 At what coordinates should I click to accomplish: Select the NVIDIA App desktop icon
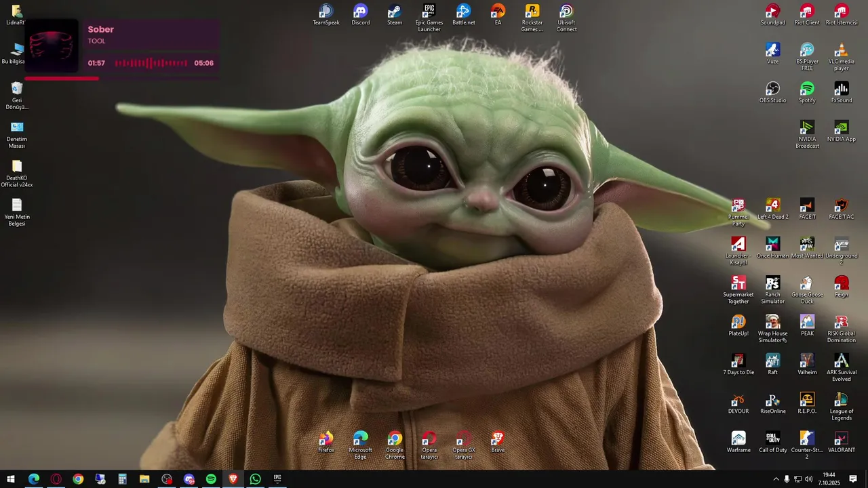click(842, 131)
